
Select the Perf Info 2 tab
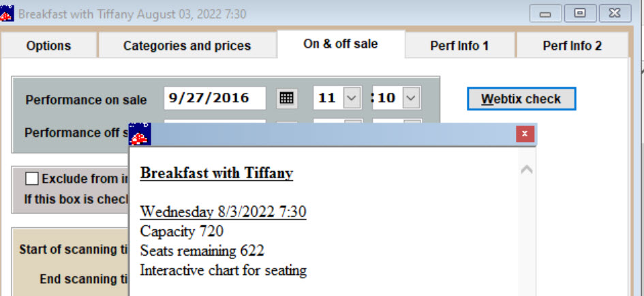tap(572, 46)
